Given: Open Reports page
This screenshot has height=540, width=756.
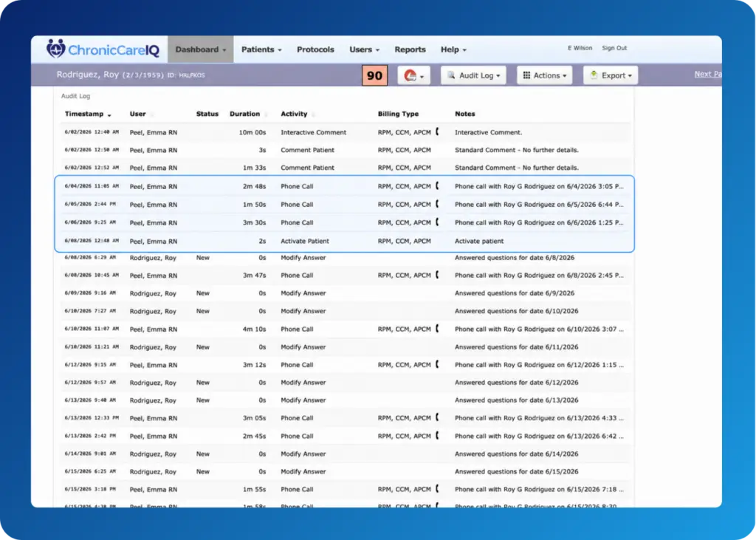Looking at the screenshot, I should 410,49.
